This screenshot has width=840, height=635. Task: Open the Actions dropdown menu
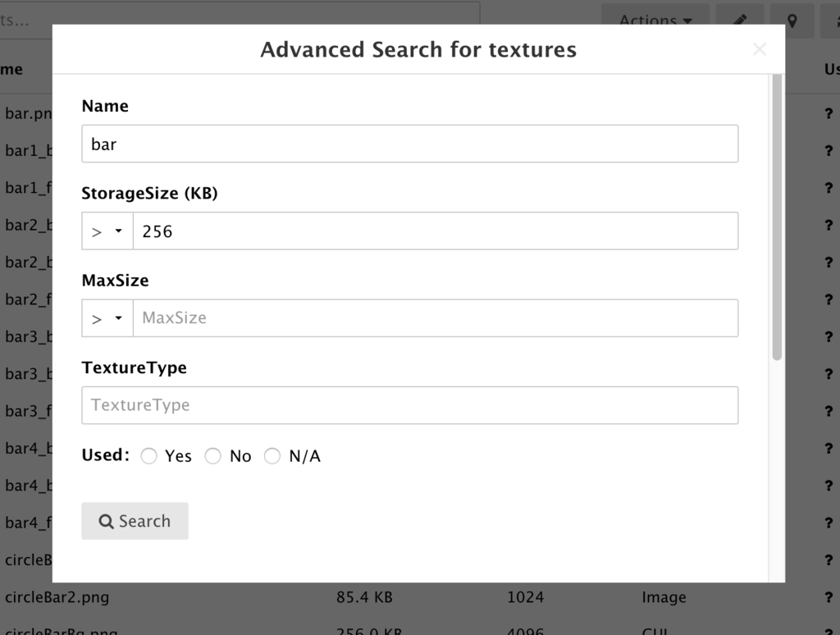[x=655, y=21]
